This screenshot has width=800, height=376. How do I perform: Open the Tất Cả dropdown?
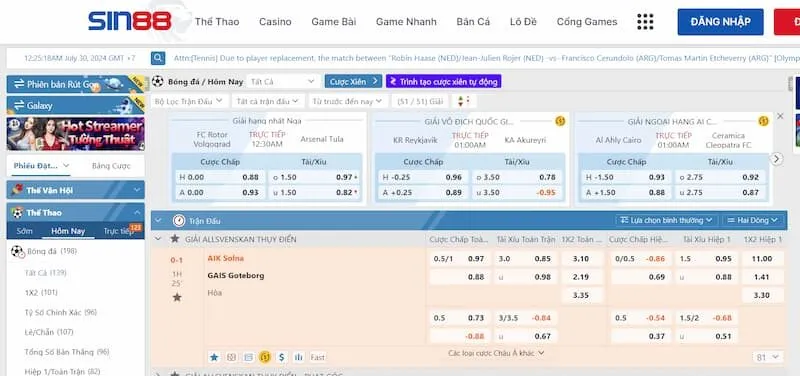pos(283,82)
